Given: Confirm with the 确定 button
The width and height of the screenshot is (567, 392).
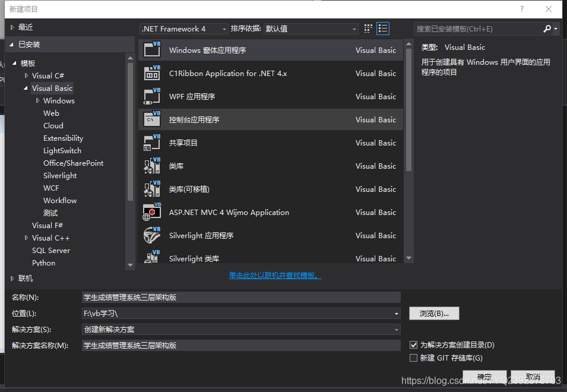Looking at the screenshot, I should [484, 377].
